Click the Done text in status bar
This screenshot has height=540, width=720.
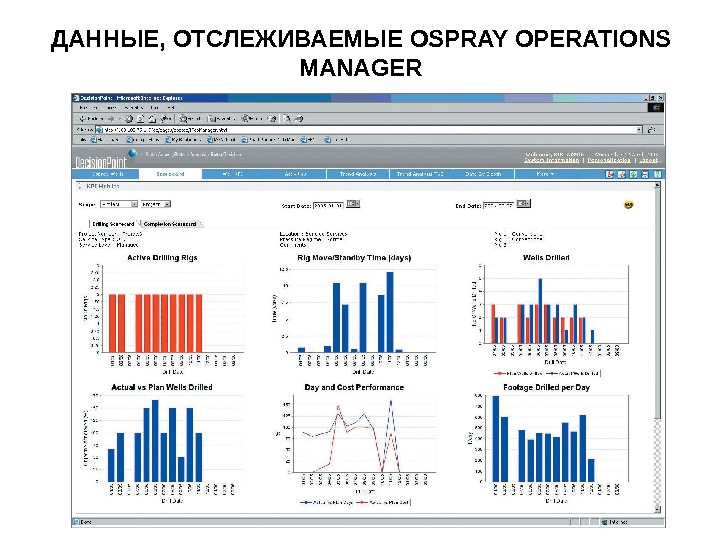point(85,522)
